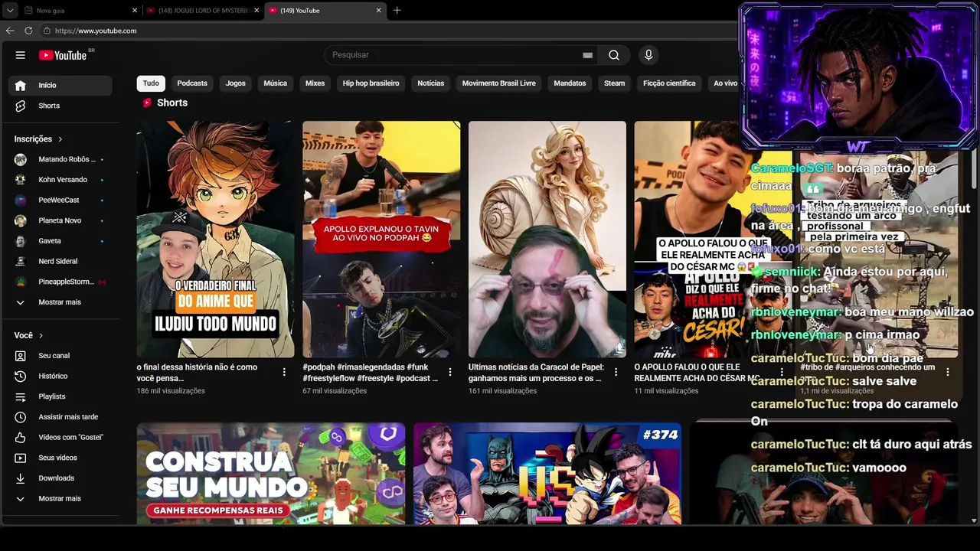Select the Música filter chip

point(276,83)
